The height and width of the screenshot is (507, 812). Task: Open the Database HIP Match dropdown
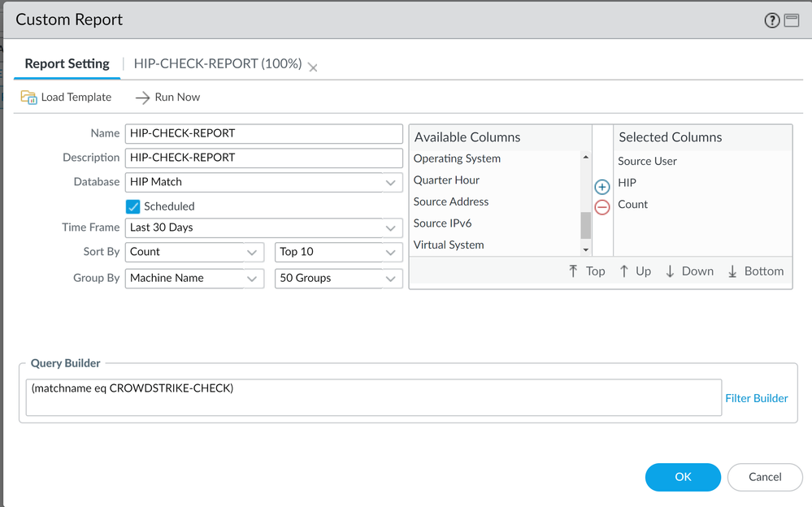[391, 183]
